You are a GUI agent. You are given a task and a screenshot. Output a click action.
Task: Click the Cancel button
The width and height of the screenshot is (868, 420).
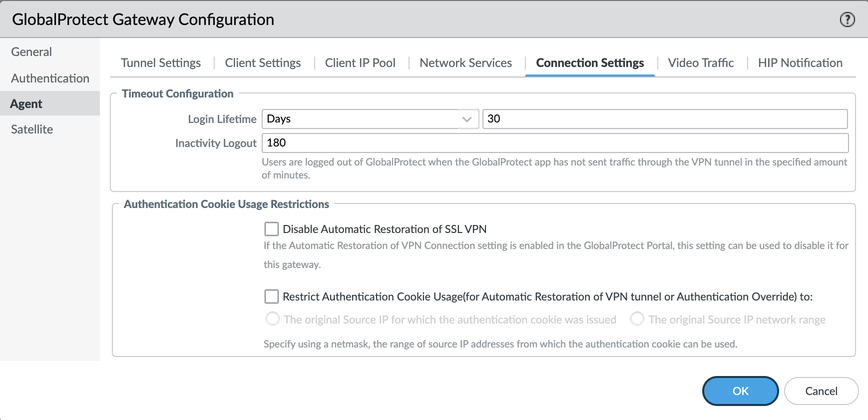pyautogui.click(x=821, y=391)
